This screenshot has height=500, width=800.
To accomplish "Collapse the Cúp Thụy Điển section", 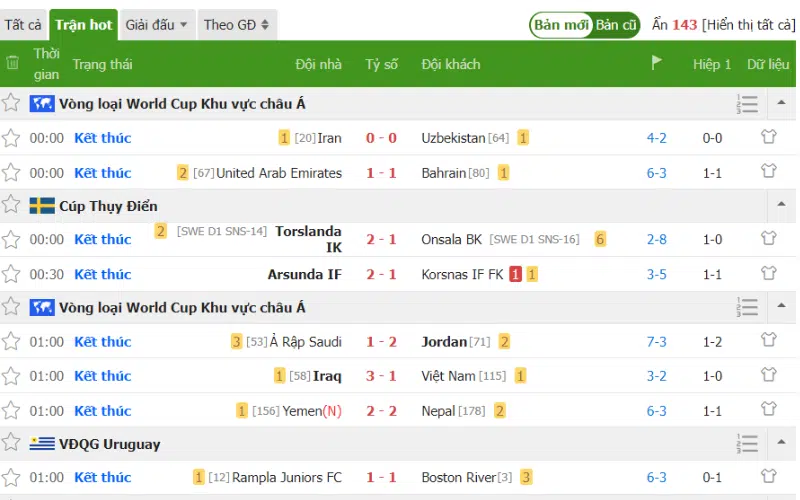I will (x=781, y=204).
